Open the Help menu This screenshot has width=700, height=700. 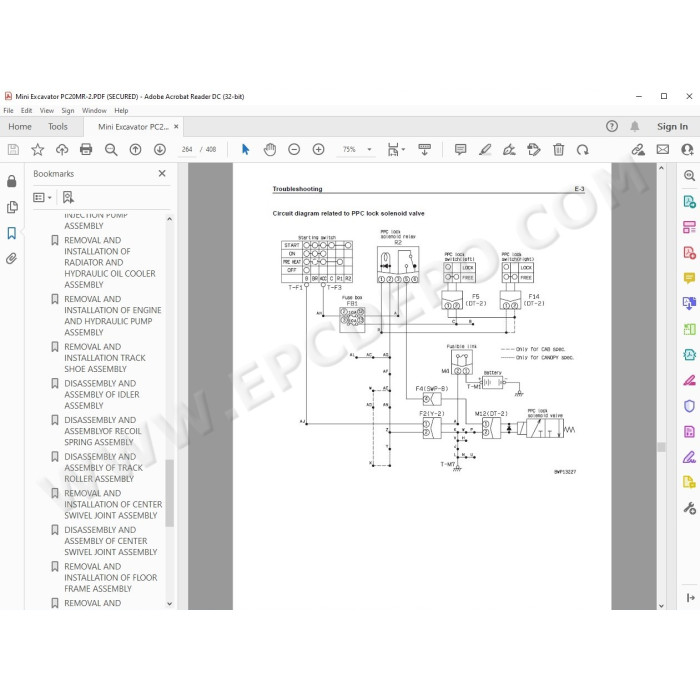point(121,110)
